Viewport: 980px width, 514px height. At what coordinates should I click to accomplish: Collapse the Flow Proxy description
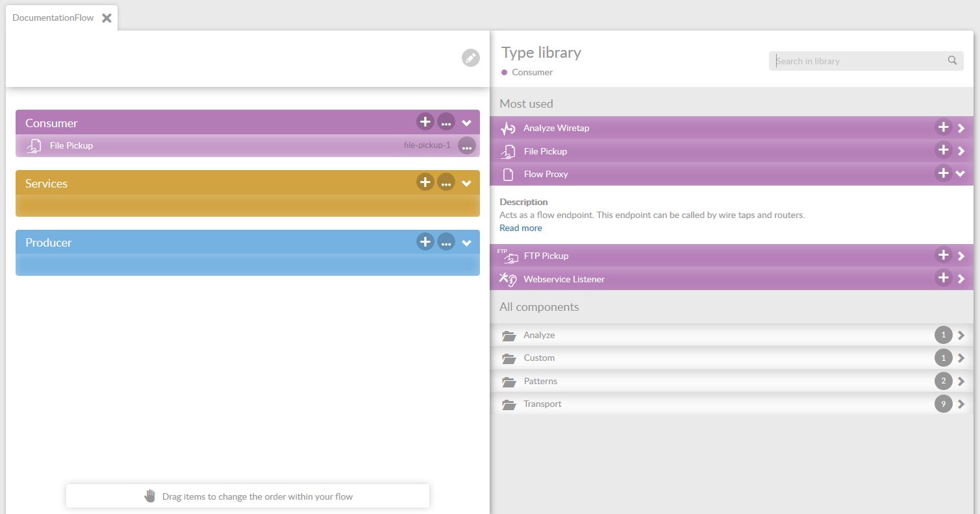click(x=961, y=174)
